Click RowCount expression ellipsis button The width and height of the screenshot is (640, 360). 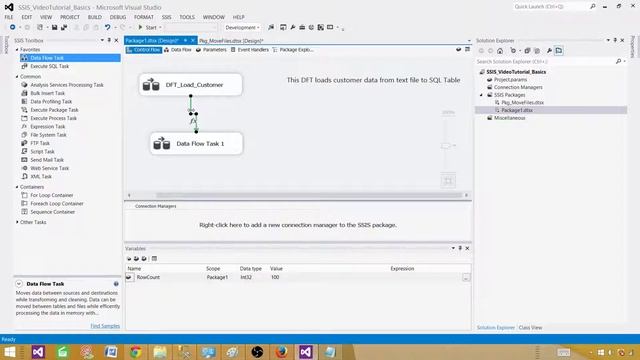[466, 278]
